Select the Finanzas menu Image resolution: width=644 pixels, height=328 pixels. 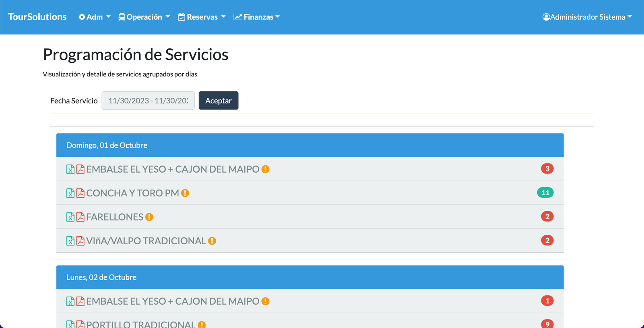click(256, 17)
